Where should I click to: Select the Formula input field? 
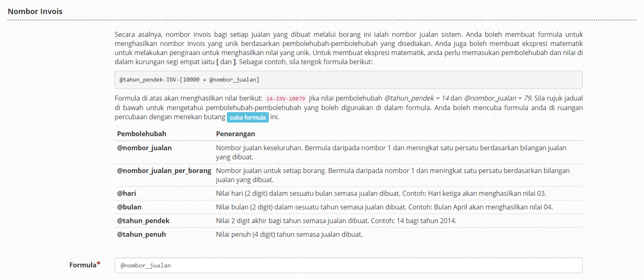[x=348, y=265]
